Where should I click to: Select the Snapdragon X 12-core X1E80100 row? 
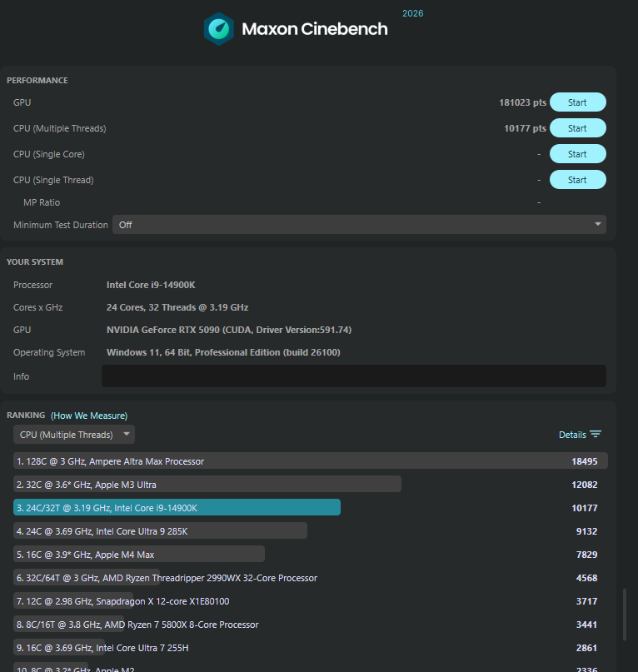311,601
